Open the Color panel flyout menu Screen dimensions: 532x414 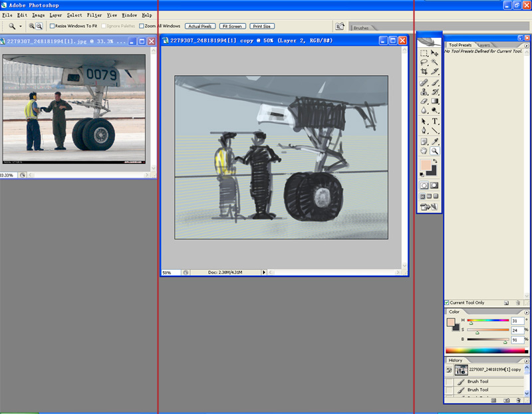[527, 312]
